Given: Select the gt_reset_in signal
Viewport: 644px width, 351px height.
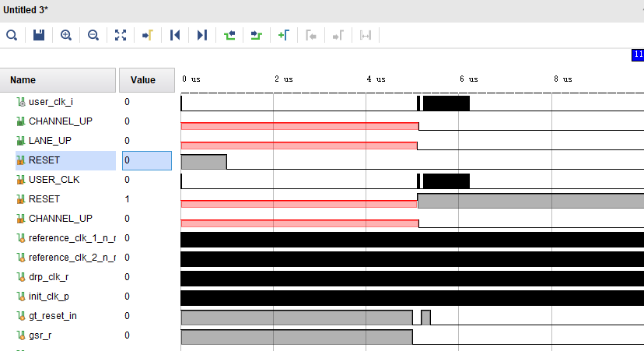Looking at the screenshot, I should pos(53,316).
